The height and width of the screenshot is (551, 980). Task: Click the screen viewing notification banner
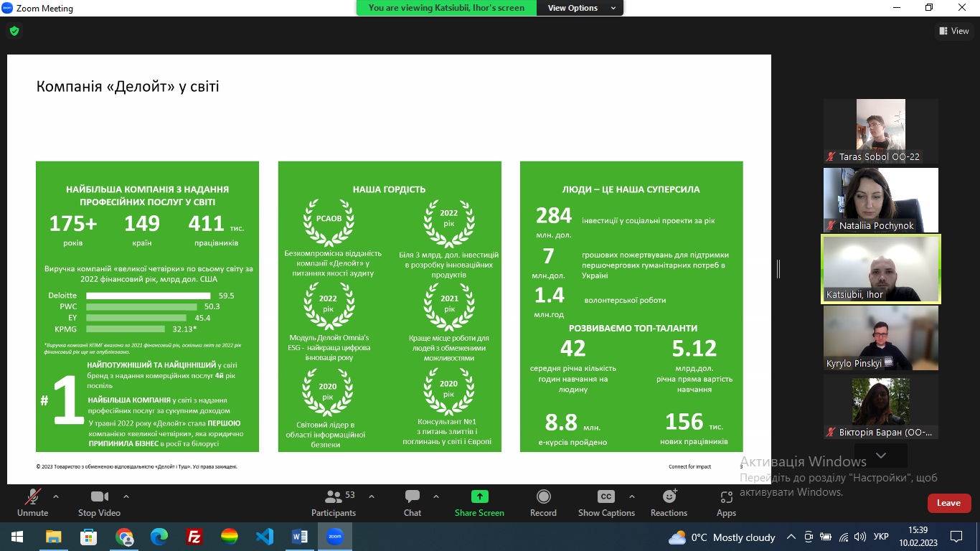(x=446, y=8)
